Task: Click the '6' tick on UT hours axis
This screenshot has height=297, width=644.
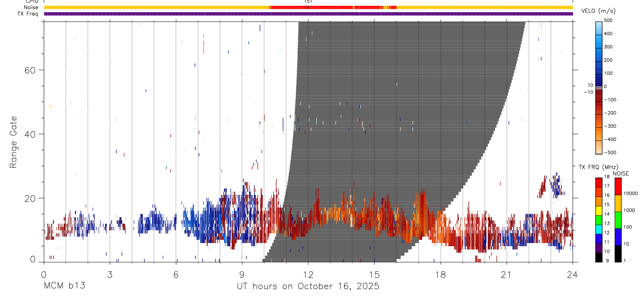Action: 176,274
